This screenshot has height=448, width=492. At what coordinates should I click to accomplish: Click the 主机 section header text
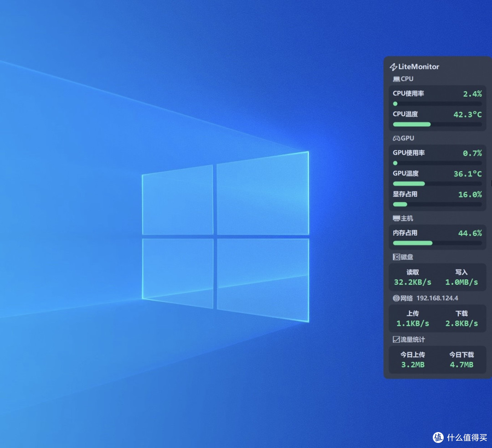[x=407, y=218]
